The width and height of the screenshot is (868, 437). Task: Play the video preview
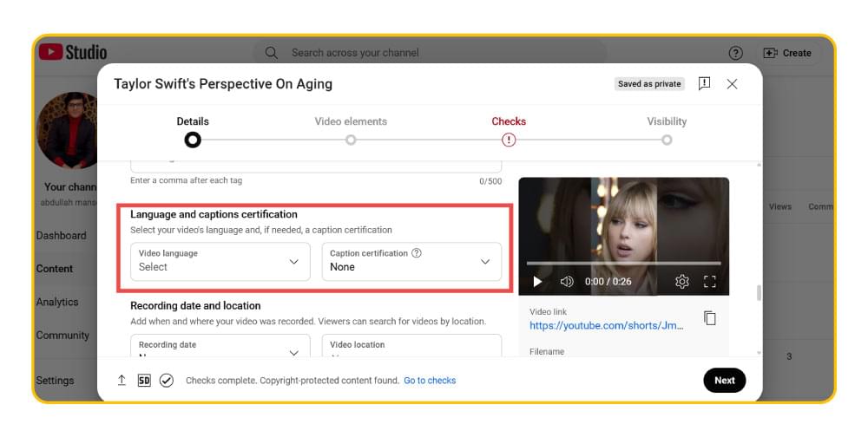point(537,282)
